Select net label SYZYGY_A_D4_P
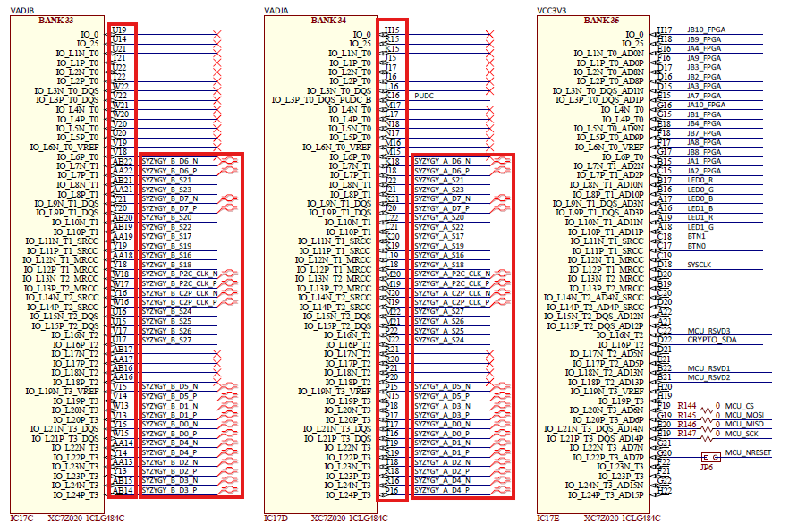The width and height of the screenshot is (789, 532). [442, 490]
